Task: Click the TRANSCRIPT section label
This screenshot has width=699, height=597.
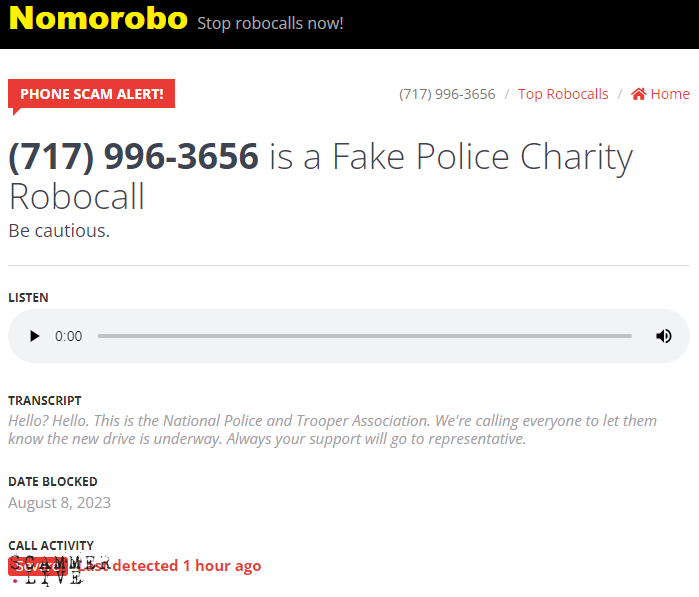Action: click(45, 400)
